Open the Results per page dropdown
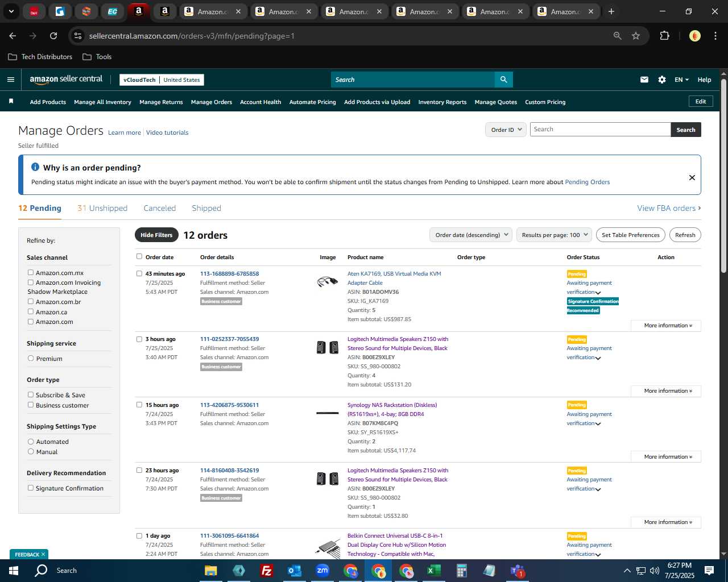The image size is (728, 582). click(555, 235)
